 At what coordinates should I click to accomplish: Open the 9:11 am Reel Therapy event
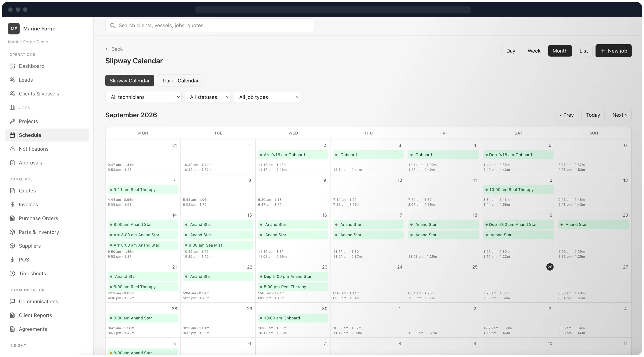[143, 190]
